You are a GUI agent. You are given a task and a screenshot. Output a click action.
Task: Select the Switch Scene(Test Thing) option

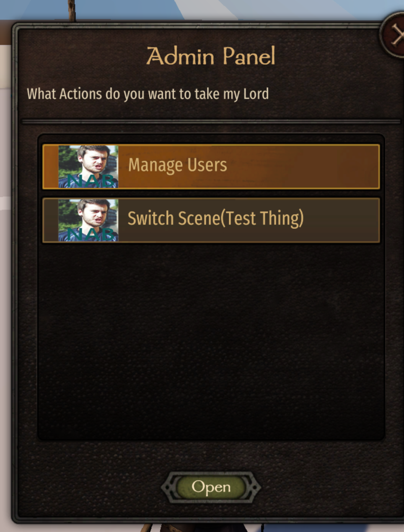pos(211,220)
